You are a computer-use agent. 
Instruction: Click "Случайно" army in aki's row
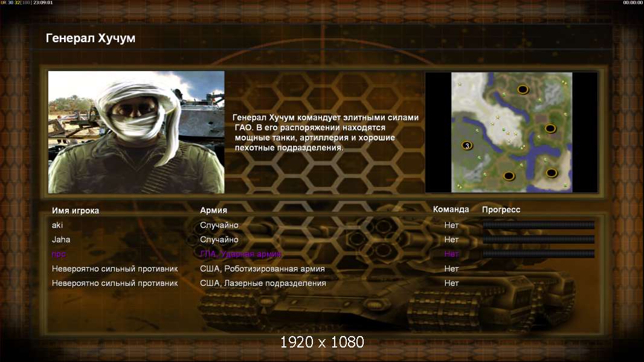[x=219, y=225]
